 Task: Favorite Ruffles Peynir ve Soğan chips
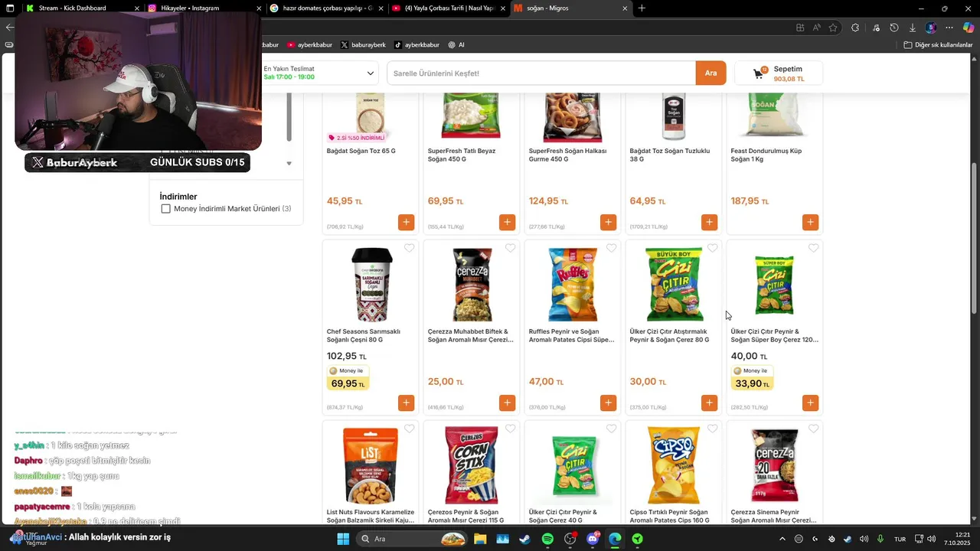pyautogui.click(x=611, y=248)
